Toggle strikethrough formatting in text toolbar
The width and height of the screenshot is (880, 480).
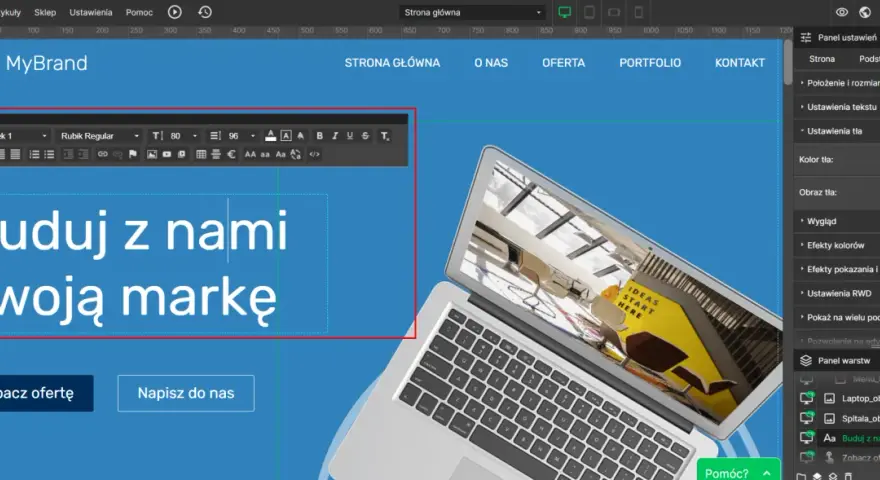point(365,136)
